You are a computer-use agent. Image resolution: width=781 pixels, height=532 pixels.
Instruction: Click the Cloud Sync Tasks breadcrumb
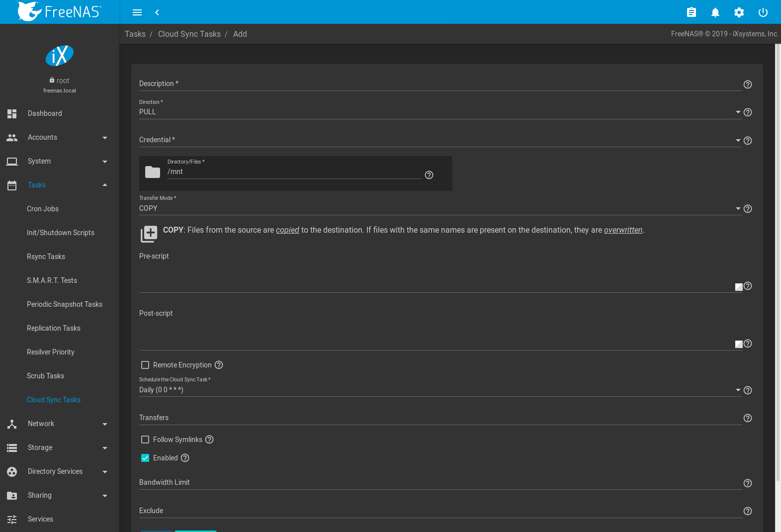click(189, 34)
